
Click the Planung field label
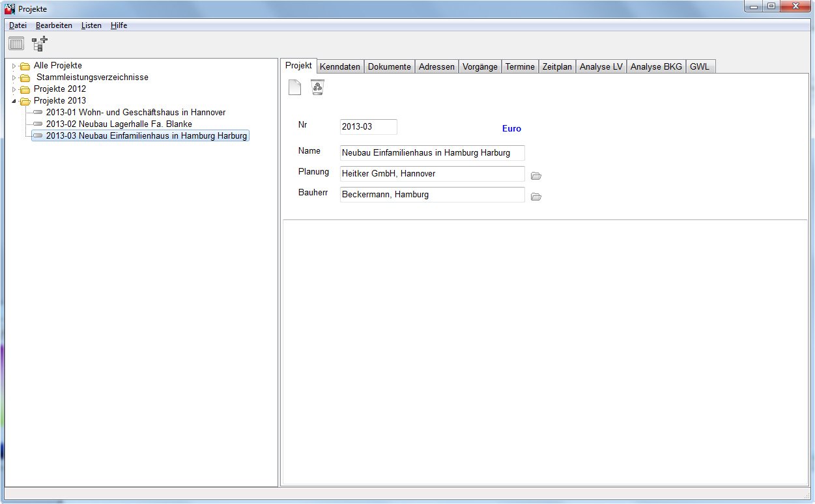(x=313, y=173)
